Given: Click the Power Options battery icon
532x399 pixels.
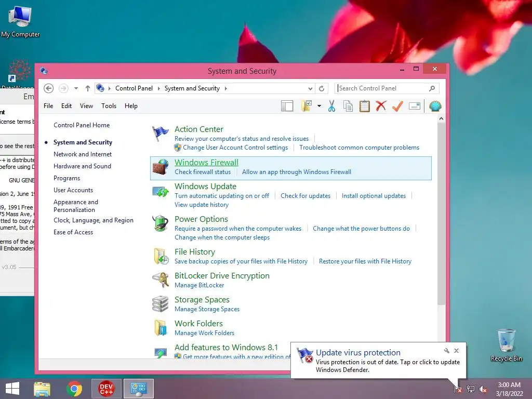Looking at the screenshot, I should pos(160,223).
